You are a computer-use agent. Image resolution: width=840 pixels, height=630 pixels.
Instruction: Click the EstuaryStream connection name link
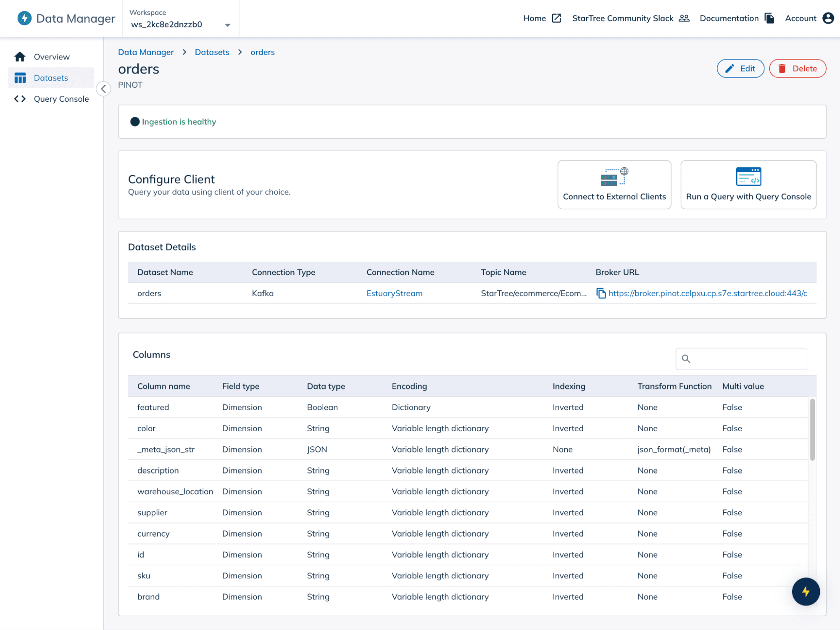point(394,293)
